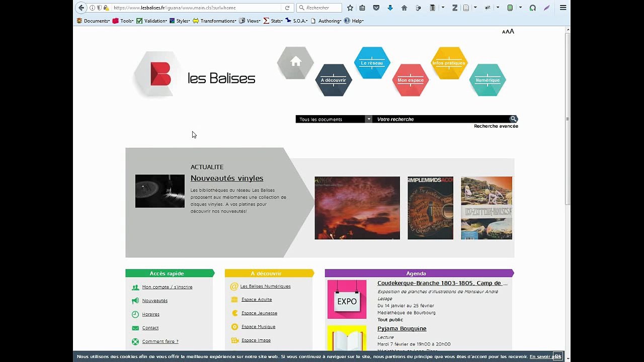
Task: Reload the page with the refresh icon
Action: 287,8
